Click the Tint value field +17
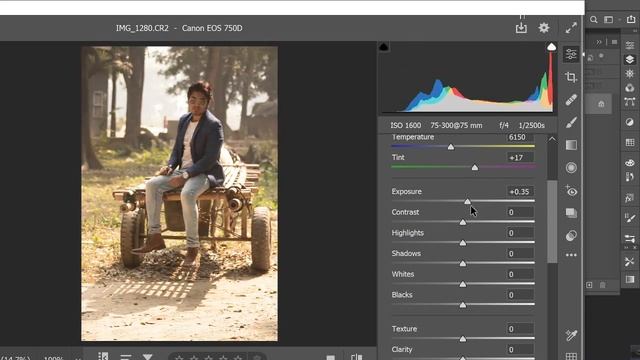Image resolution: width=640 pixels, height=360 pixels. [520, 158]
